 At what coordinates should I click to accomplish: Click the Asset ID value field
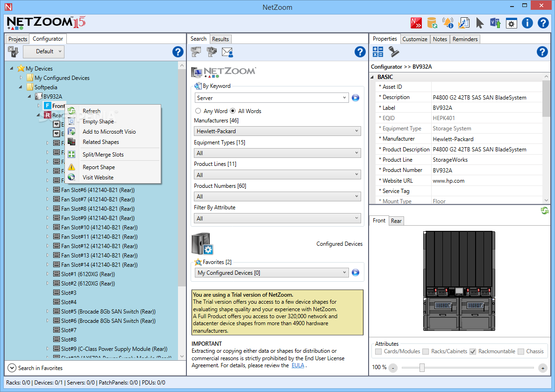pyautogui.click(x=486, y=87)
